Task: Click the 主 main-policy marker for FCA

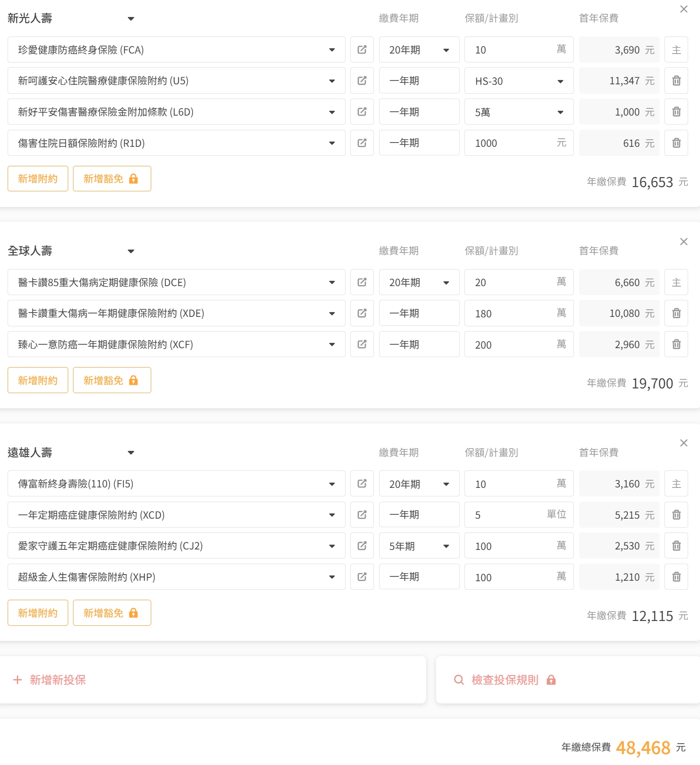Action: click(676, 50)
